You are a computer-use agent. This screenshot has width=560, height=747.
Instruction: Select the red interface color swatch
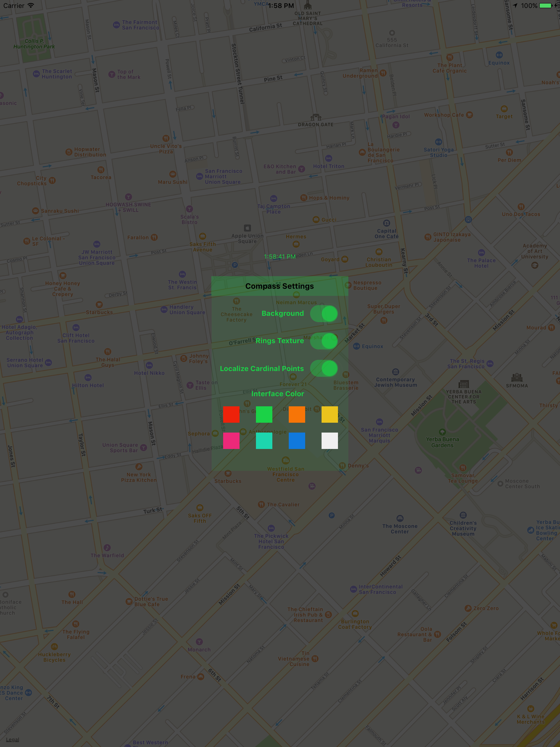coord(231,414)
